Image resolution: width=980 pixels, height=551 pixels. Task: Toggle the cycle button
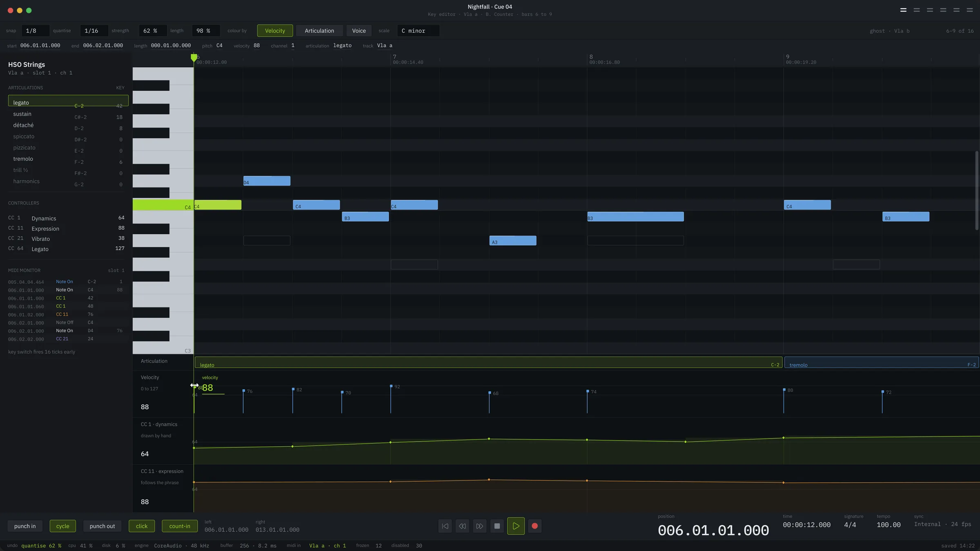click(x=62, y=526)
